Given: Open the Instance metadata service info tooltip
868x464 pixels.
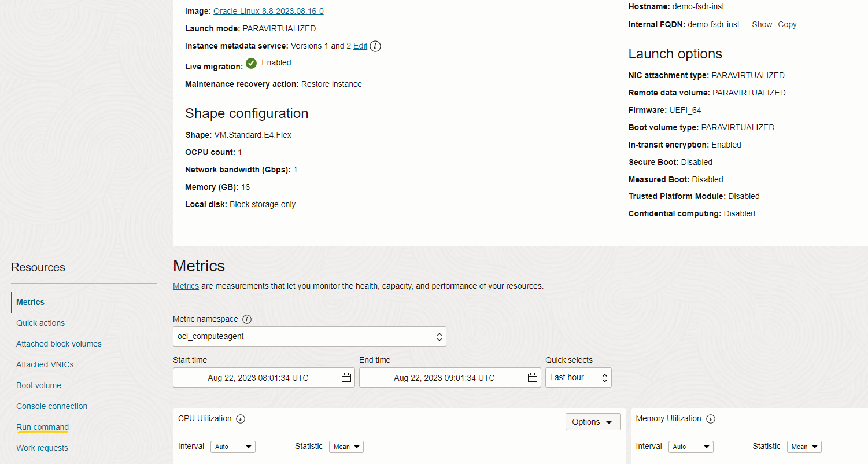Looking at the screenshot, I should (375, 46).
